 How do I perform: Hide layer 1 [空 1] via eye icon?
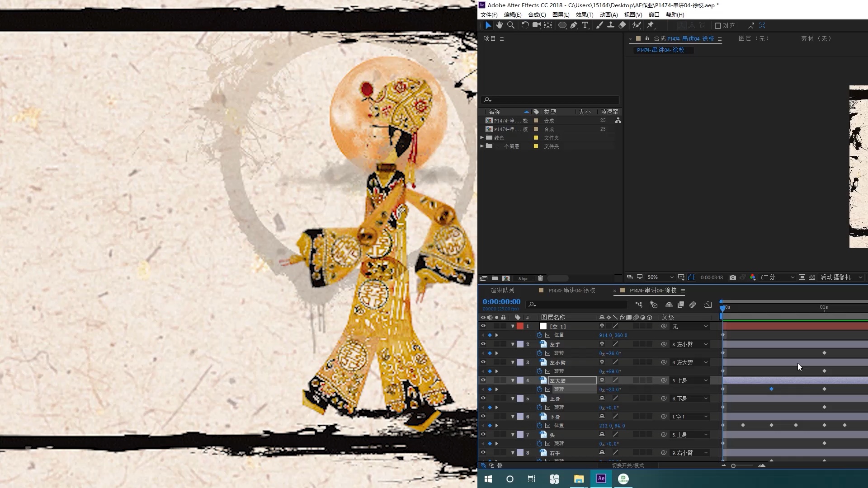click(x=483, y=326)
